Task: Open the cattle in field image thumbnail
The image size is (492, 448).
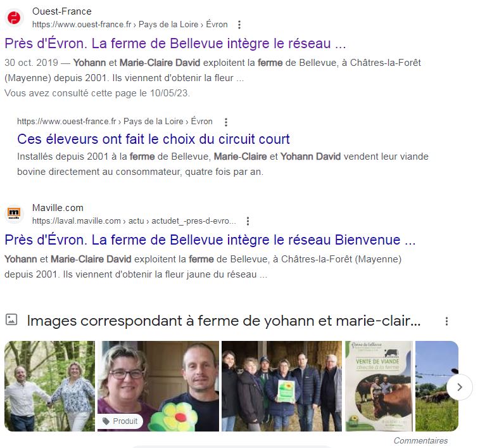Action: 437,386
